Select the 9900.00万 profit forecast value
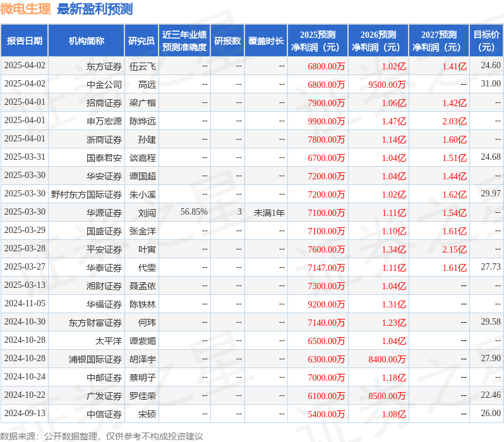Viewport: 504px width, 442px height. tap(327, 121)
